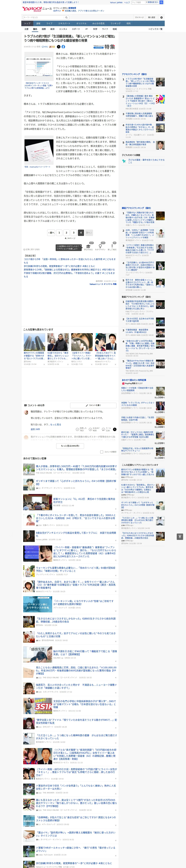
Task: Click the 共感した smiley reaction 763
Action: 81,429
